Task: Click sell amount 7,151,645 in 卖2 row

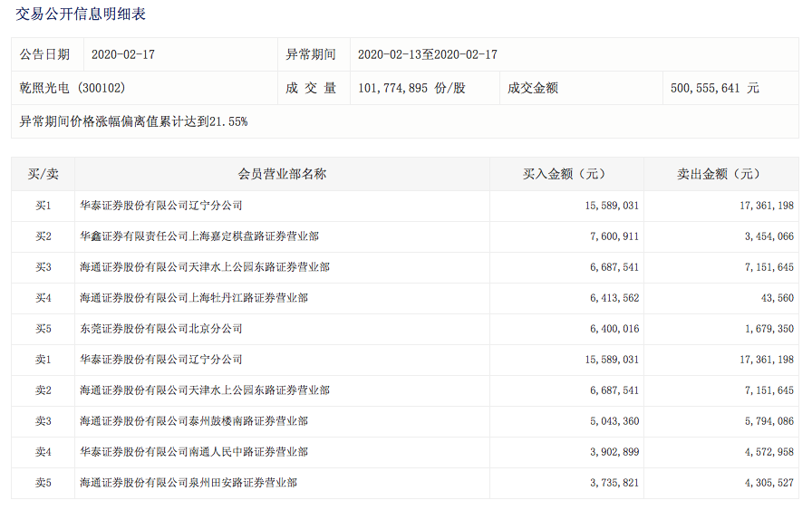Action: point(769,390)
